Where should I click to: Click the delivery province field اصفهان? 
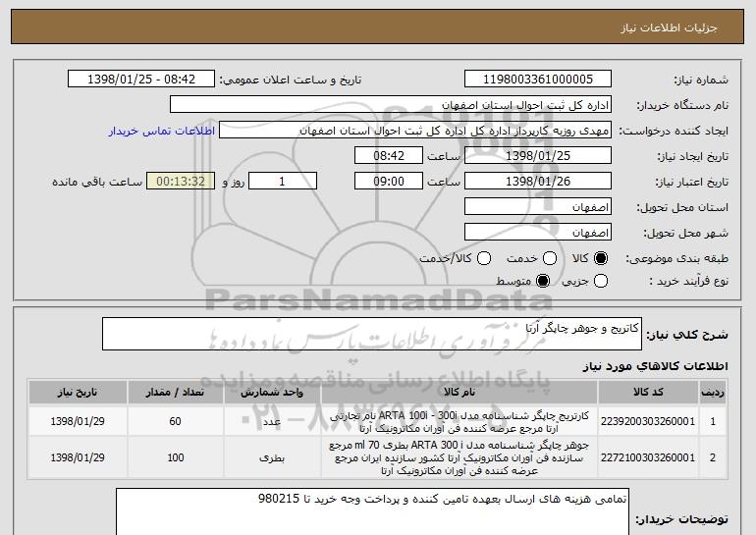click(538, 207)
